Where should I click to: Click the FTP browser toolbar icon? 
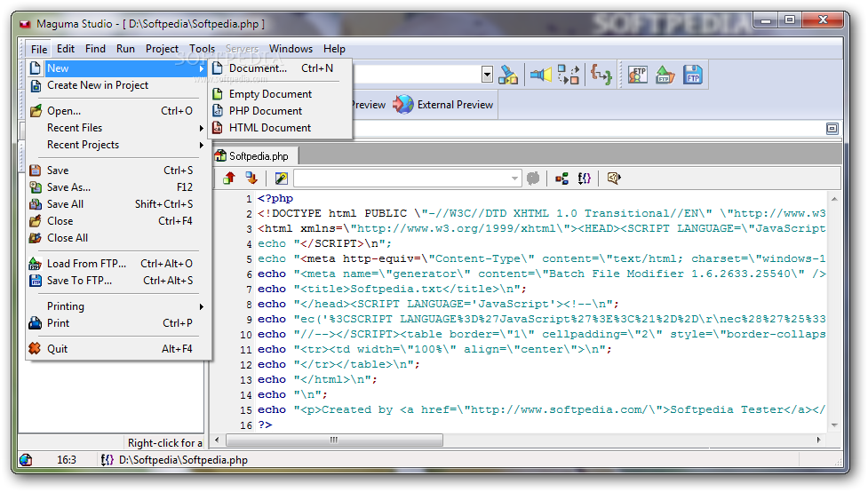(x=638, y=75)
